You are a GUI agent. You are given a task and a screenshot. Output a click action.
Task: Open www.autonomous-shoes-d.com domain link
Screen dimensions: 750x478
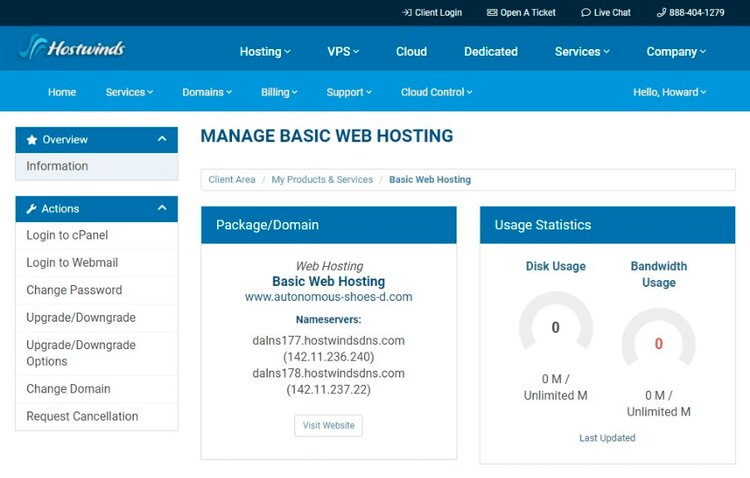tap(329, 297)
